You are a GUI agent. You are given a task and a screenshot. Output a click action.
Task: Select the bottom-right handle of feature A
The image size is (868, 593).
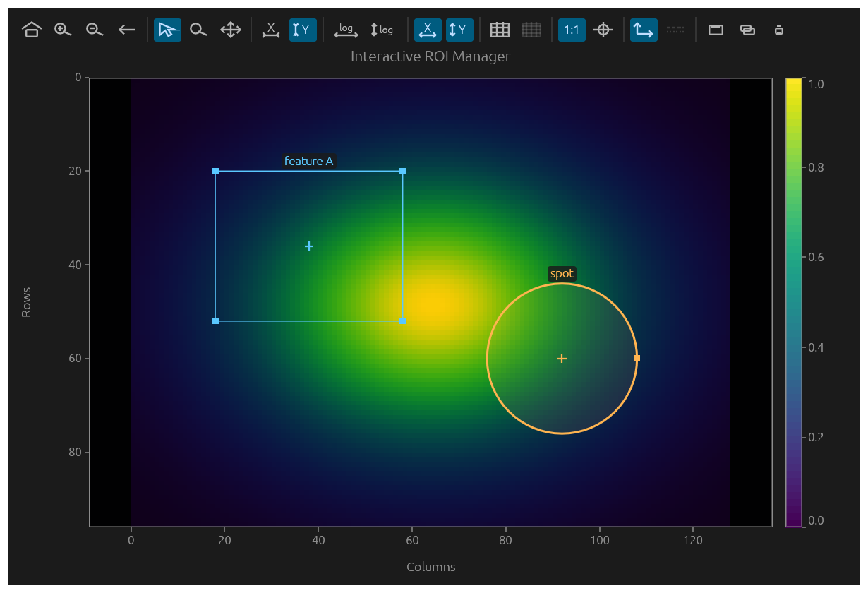pos(402,321)
